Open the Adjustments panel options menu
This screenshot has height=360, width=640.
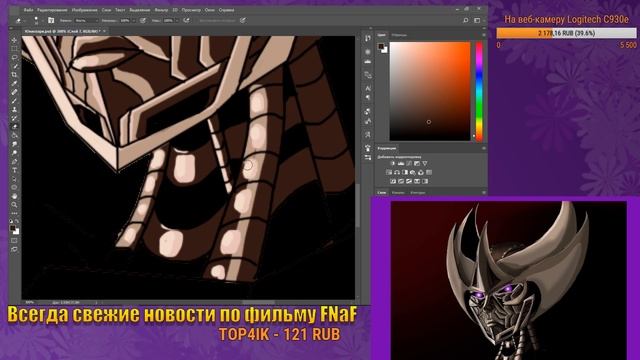(484, 148)
